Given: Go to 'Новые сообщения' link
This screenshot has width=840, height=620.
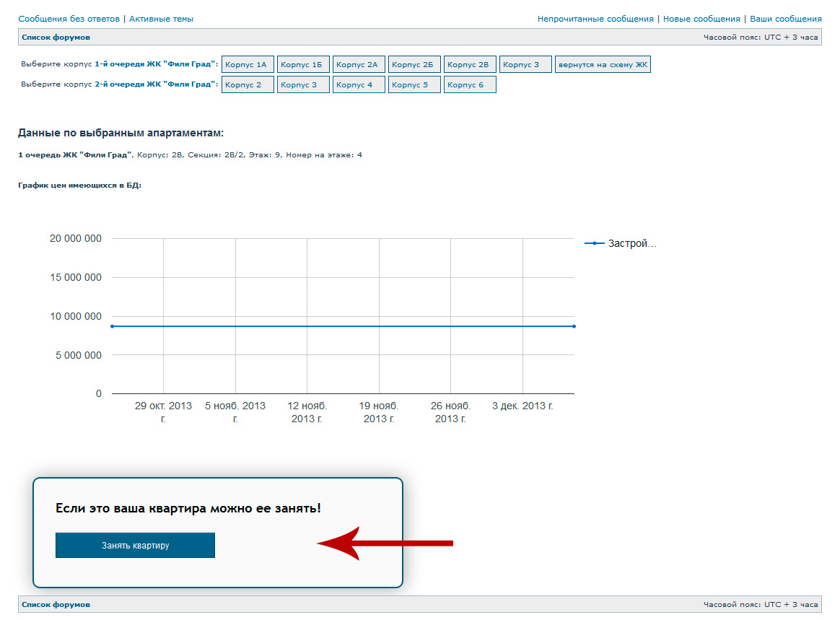Looking at the screenshot, I should point(701,19).
